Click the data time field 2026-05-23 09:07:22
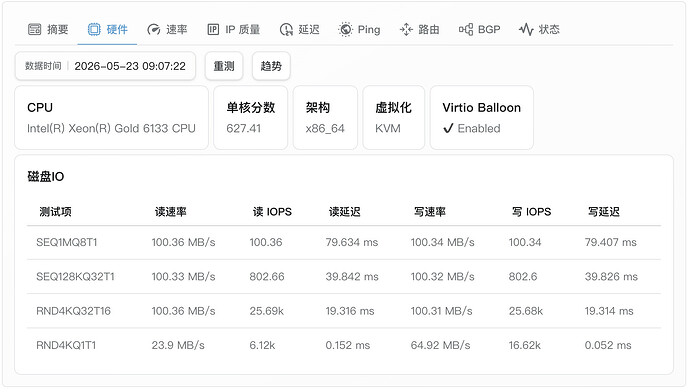 [x=105, y=66]
